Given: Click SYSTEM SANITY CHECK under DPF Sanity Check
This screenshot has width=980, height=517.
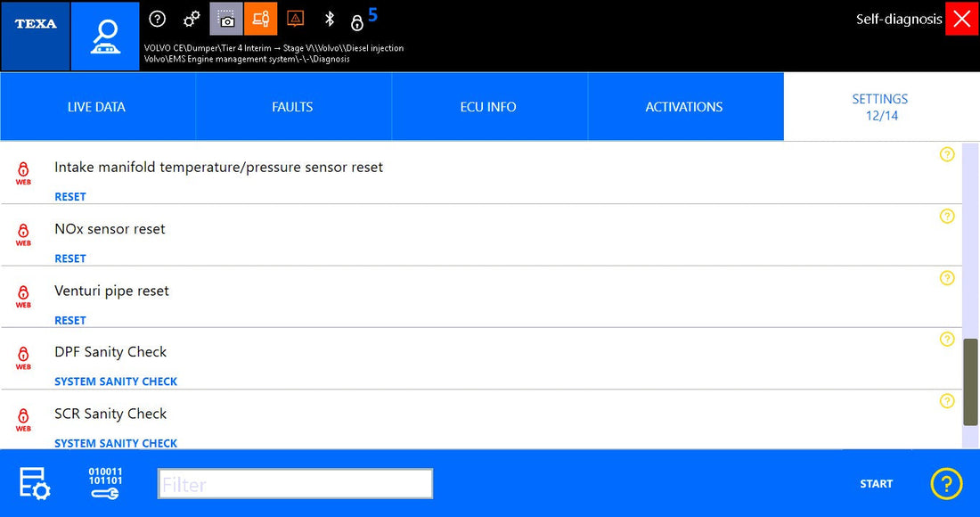Looking at the screenshot, I should click(116, 382).
